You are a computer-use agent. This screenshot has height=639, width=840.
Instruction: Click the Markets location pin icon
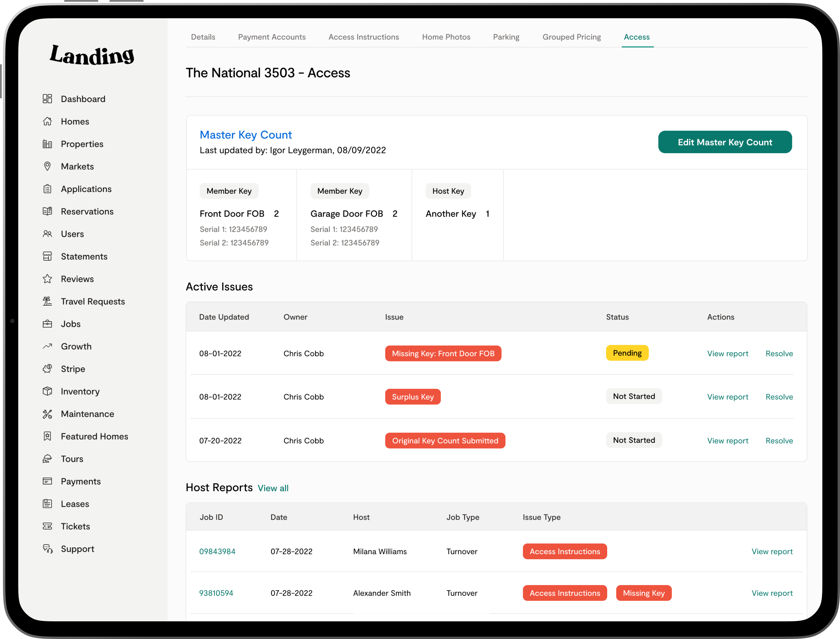click(x=47, y=166)
